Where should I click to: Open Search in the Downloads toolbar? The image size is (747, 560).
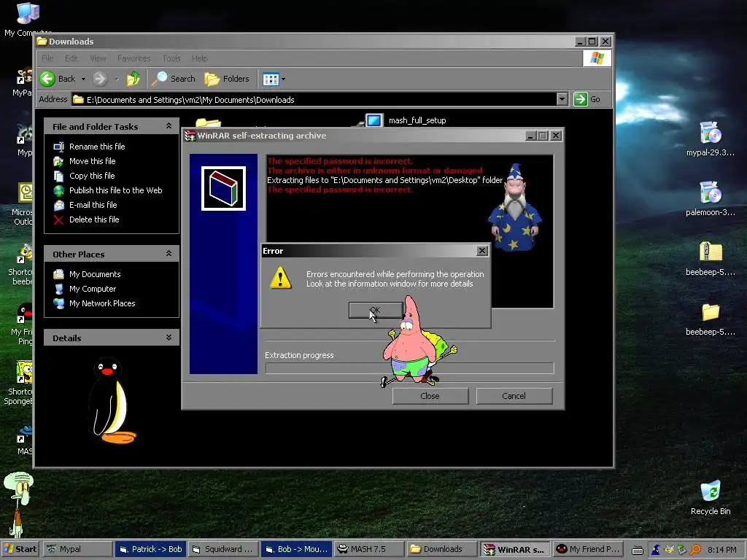point(174,79)
